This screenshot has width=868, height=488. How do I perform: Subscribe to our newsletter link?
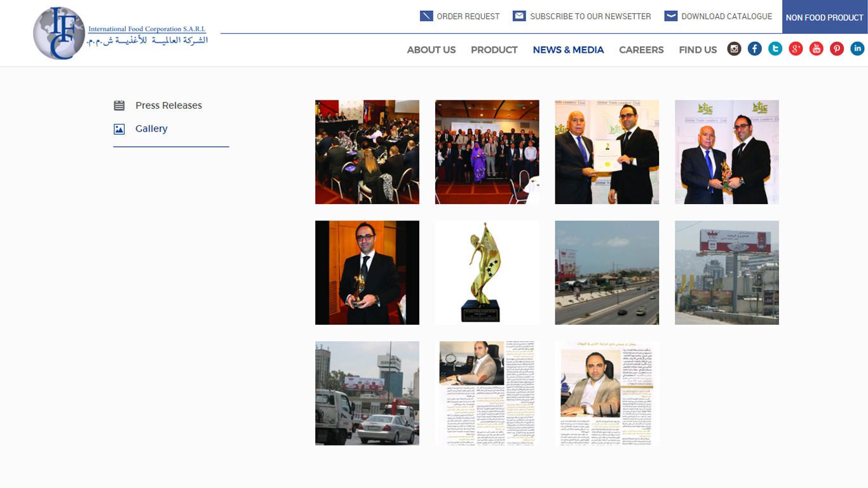point(582,17)
